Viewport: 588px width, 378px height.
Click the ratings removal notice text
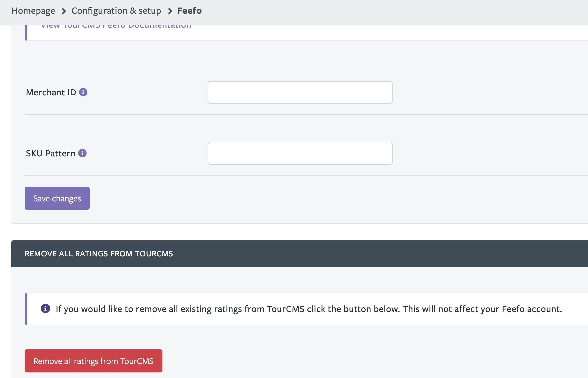(x=309, y=309)
